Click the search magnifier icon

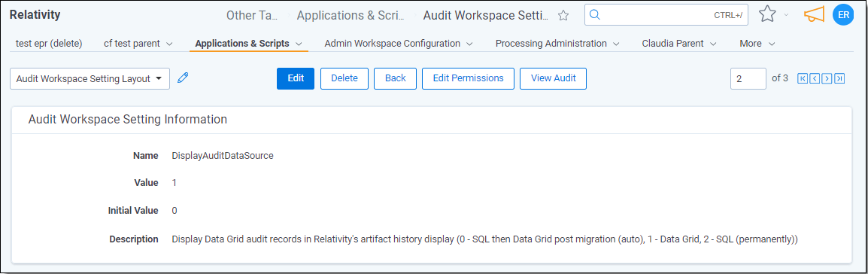[595, 15]
